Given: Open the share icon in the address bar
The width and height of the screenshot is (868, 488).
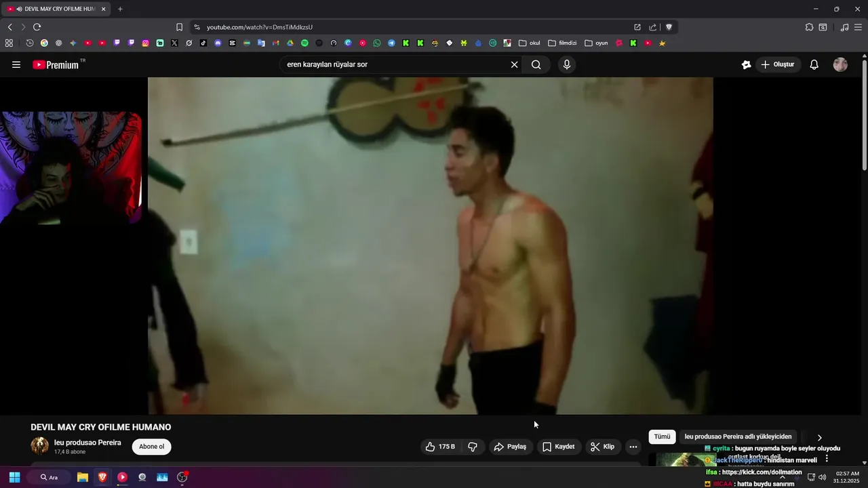Looking at the screenshot, I should coord(652,27).
